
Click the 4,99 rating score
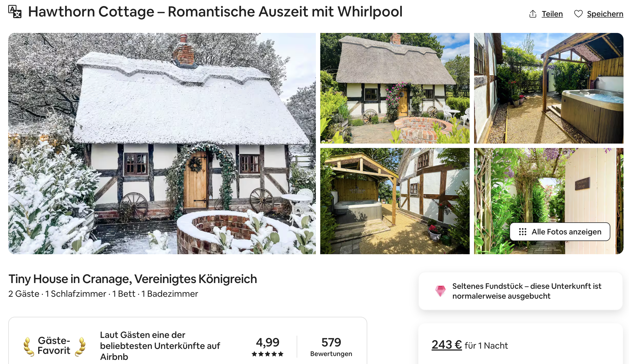pyautogui.click(x=268, y=342)
